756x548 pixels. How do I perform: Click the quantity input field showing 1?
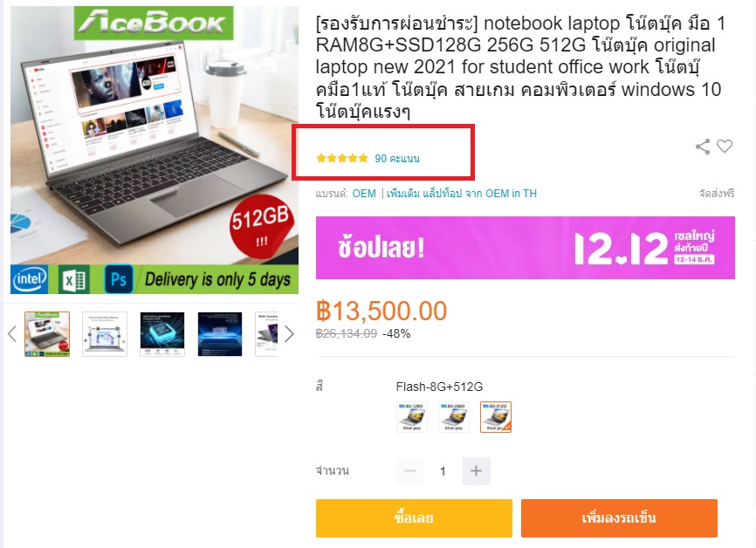[x=443, y=471]
